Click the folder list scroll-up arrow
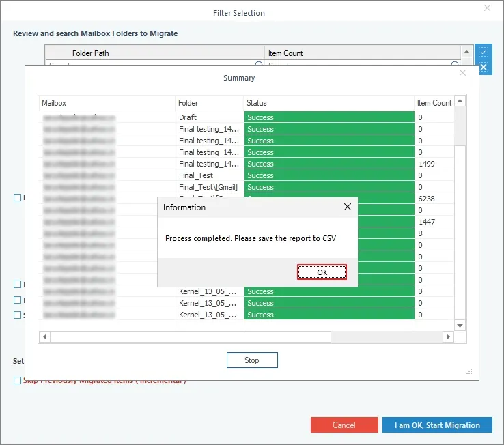Screen dimensions: 504x445 pos(466,52)
